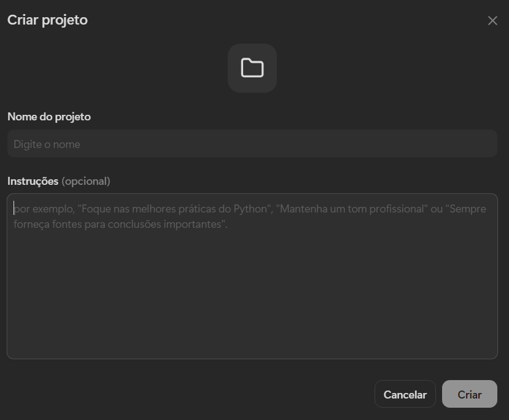Click the Nome do projeto label
This screenshot has width=509, height=420.
(49, 117)
